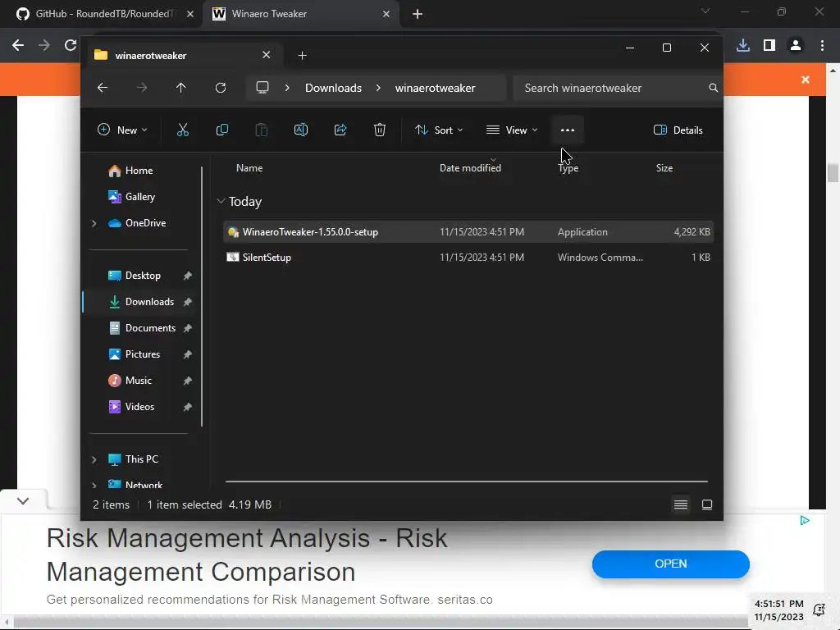Go back in Chrome browser
This screenshot has width=840, height=630.
18,46
